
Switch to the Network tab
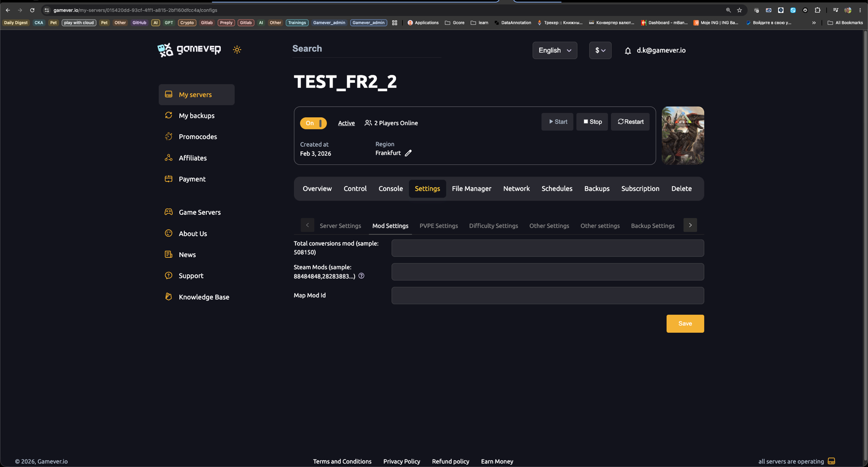[x=516, y=189]
